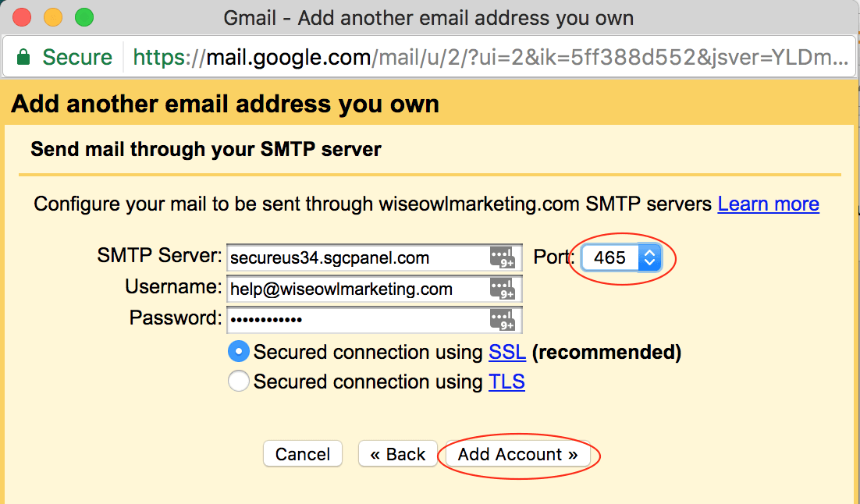Follow the TLS hyperlink
The image size is (860, 504).
tap(506, 381)
